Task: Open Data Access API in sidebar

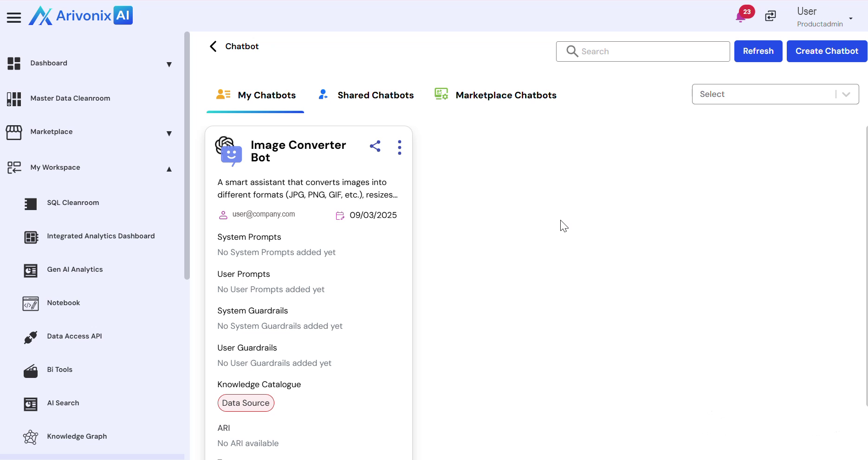Action: (x=74, y=336)
